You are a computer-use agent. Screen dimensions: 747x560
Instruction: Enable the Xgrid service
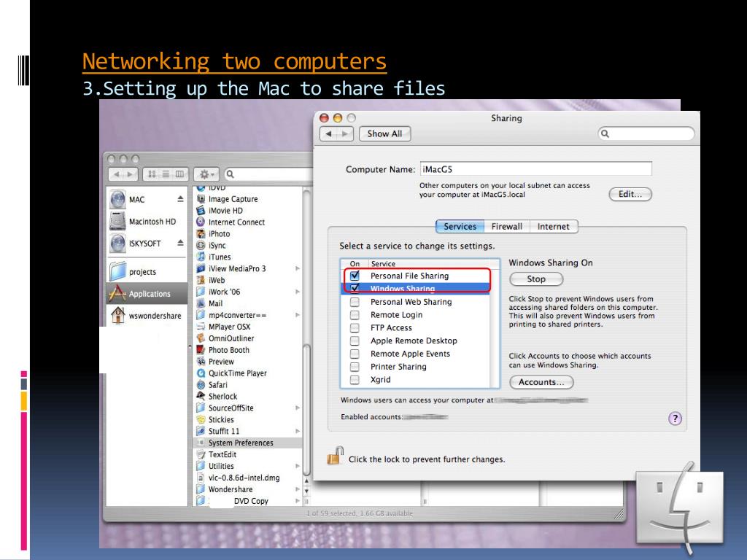tap(355, 379)
